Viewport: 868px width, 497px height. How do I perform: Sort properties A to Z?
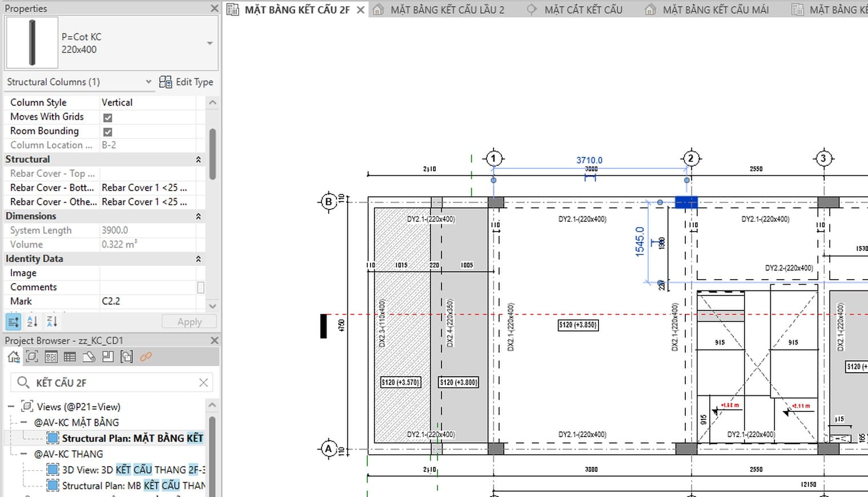pos(33,321)
